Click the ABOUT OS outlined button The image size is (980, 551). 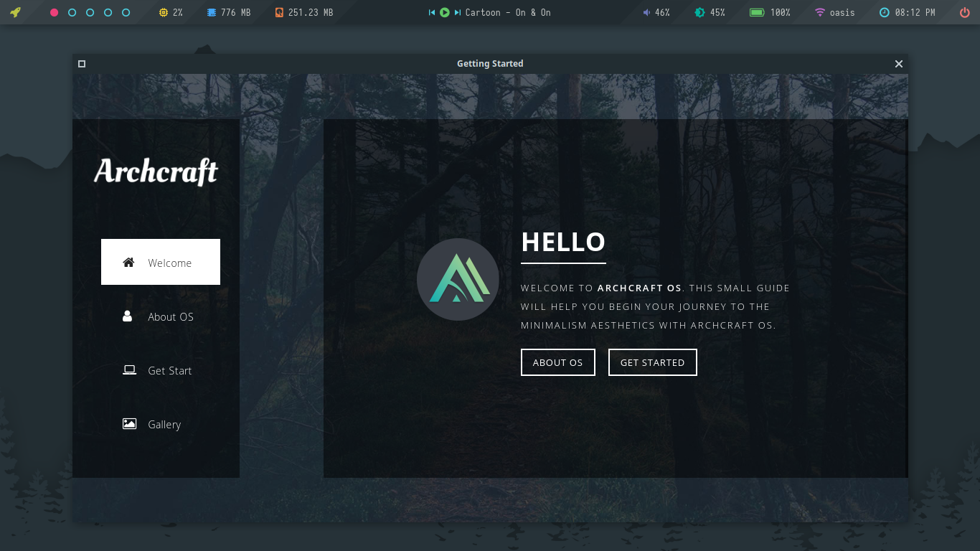[558, 362]
